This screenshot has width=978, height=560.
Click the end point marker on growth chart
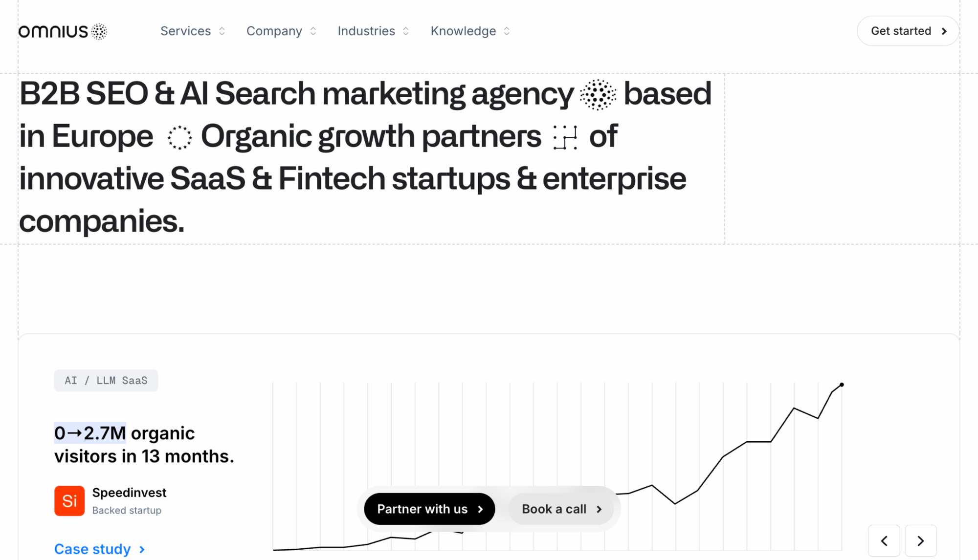pos(842,385)
